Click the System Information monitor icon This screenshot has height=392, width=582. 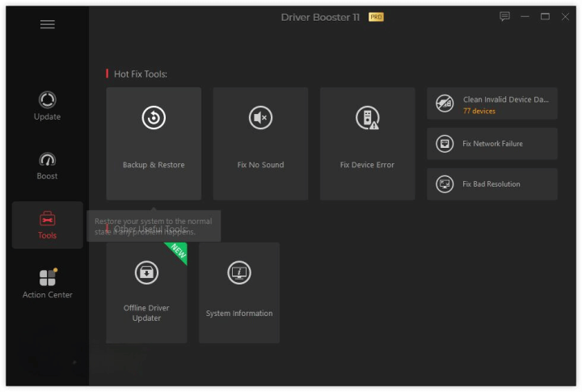point(239,272)
